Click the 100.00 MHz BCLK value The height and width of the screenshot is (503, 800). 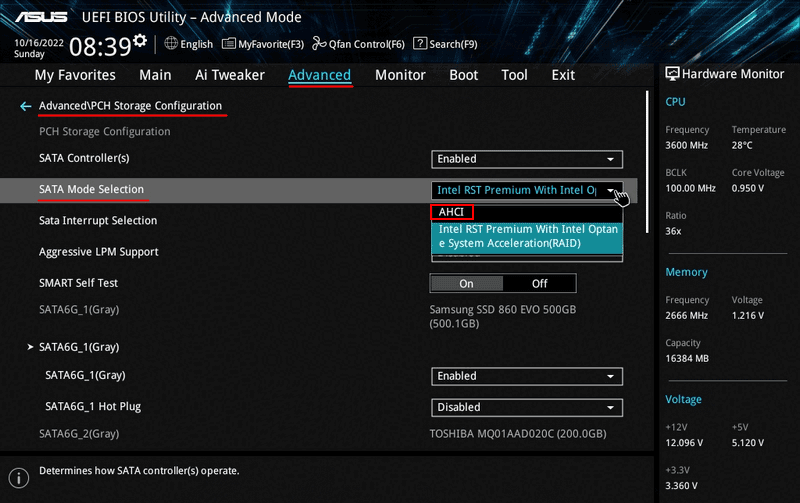point(690,188)
